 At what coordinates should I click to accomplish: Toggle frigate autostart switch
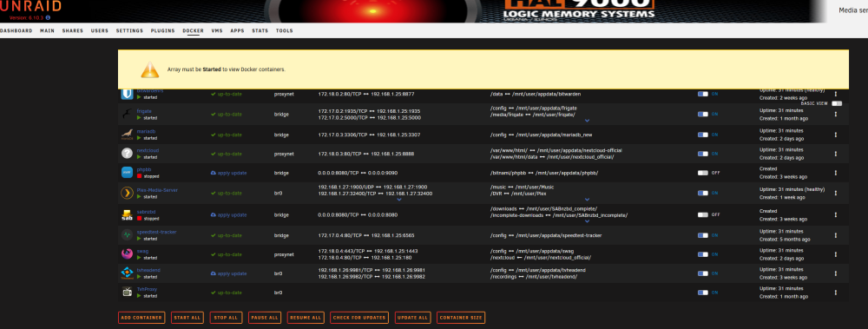point(702,114)
